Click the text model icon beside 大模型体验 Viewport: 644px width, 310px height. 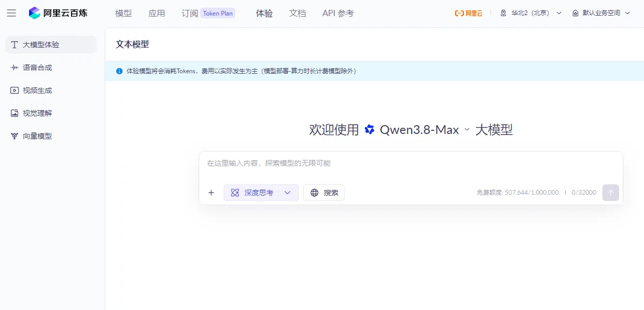click(x=15, y=45)
